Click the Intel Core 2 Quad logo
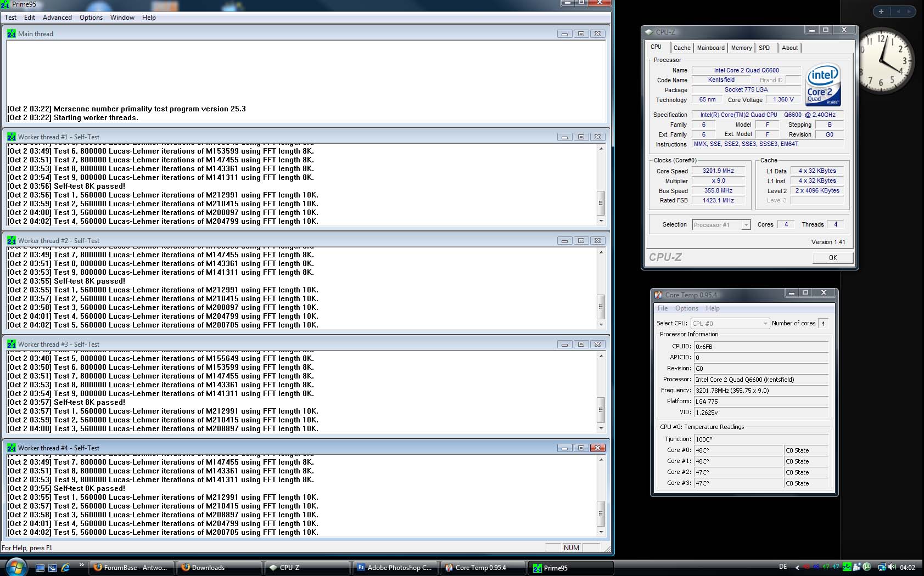The width and height of the screenshot is (924, 576). click(x=823, y=86)
